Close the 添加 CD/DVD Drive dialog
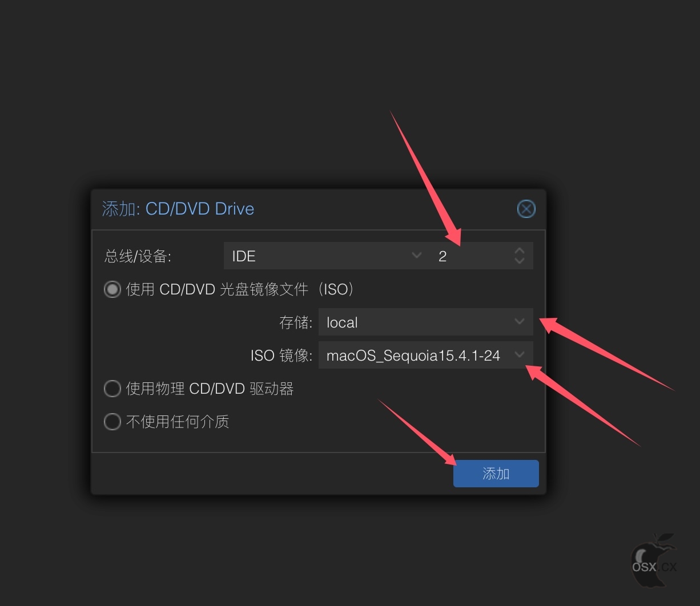Screen dimensions: 700x606 click(x=526, y=209)
